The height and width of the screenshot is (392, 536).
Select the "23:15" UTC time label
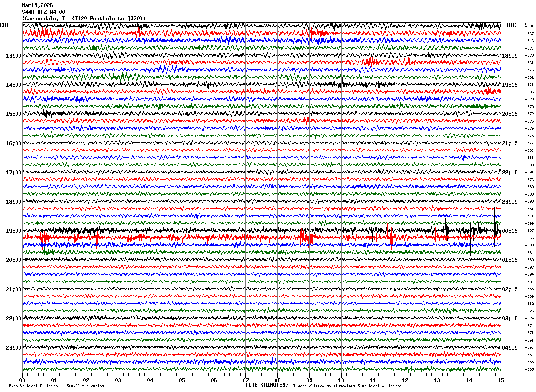510,202
